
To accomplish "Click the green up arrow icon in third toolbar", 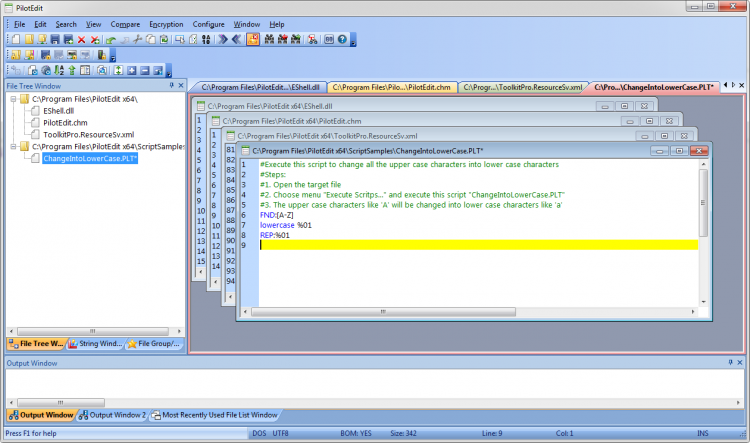I will (72, 70).
